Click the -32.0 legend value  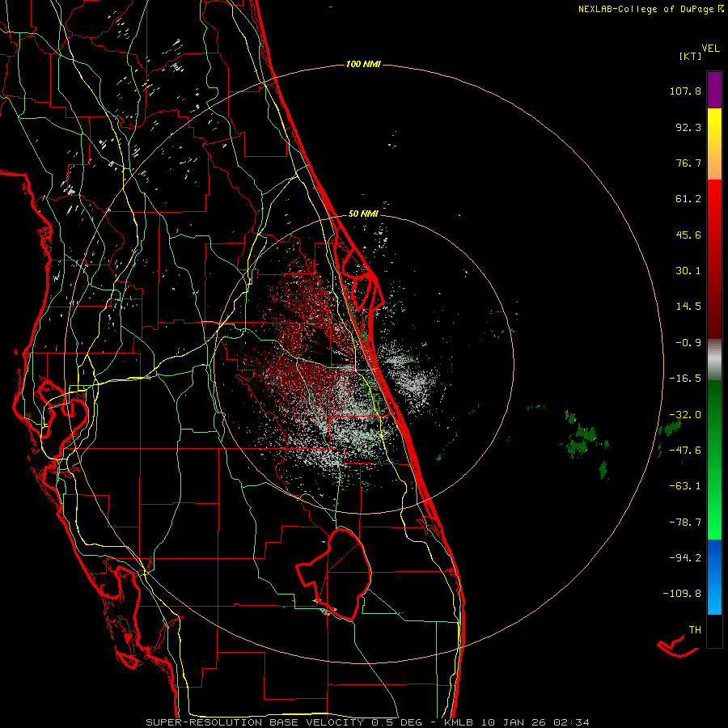[x=685, y=415]
